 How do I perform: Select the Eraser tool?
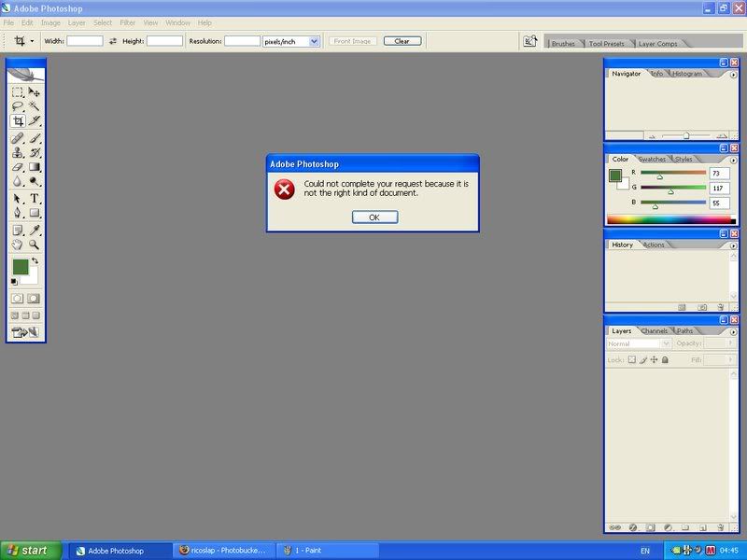click(x=18, y=167)
